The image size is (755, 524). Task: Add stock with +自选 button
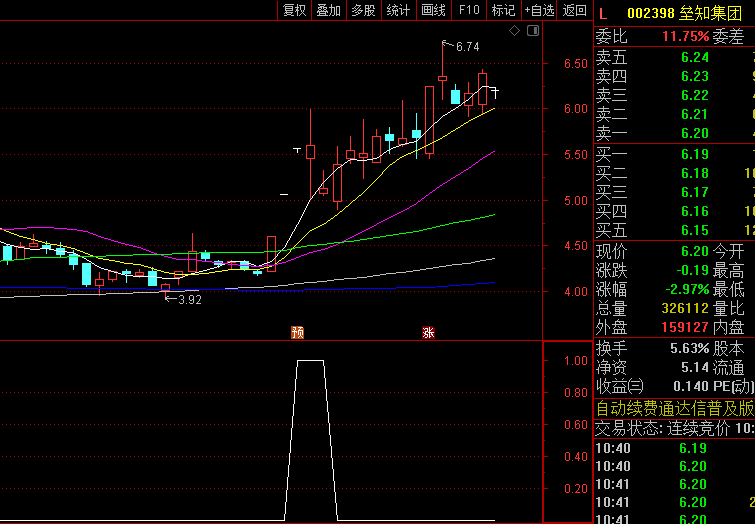click(539, 10)
